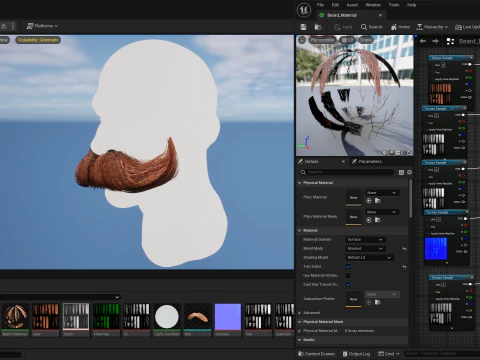
Task: Open the Hierarchy dropdown
Action: click(432, 27)
